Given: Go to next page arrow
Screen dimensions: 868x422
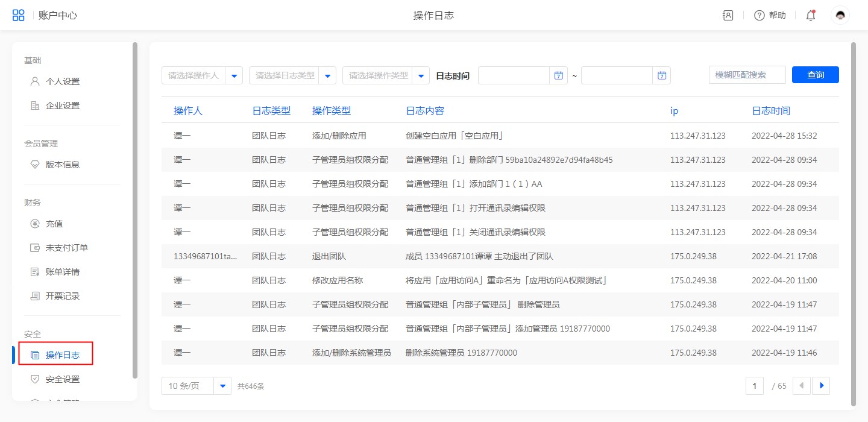Looking at the screenshot, I should [x=821, y=386].
